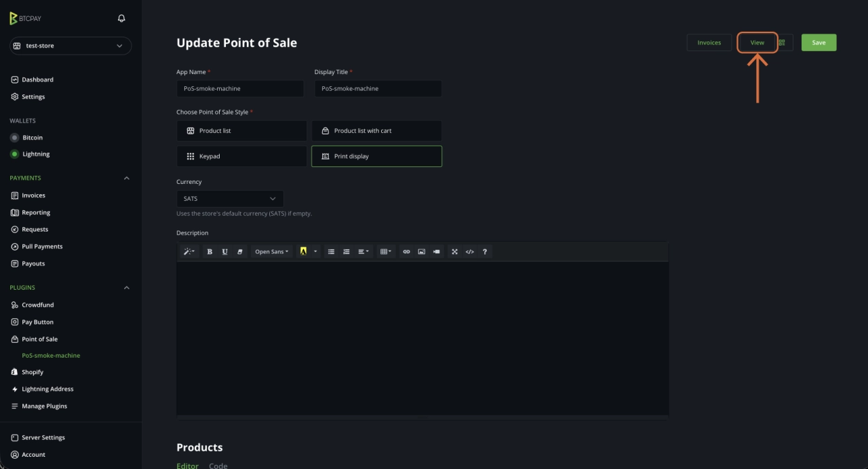Choose the Print display style option
868x469 pixels.
tap(376, 156)
